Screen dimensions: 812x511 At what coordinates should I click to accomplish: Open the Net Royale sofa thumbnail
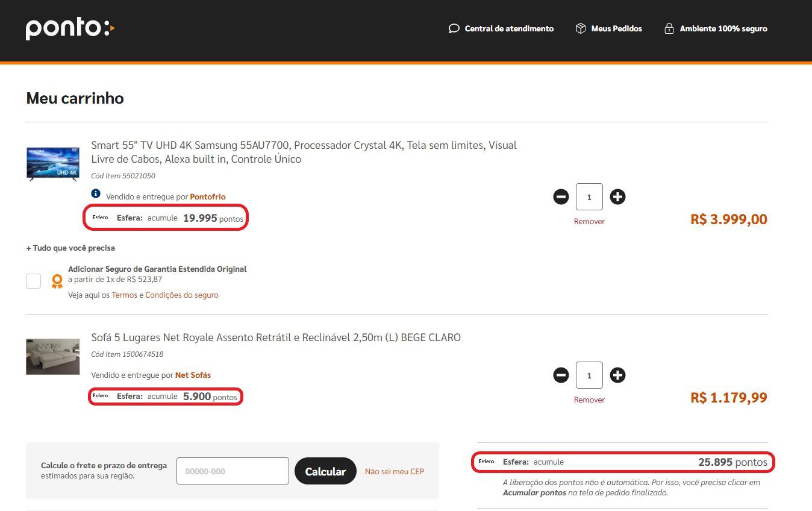pos(53,357)
